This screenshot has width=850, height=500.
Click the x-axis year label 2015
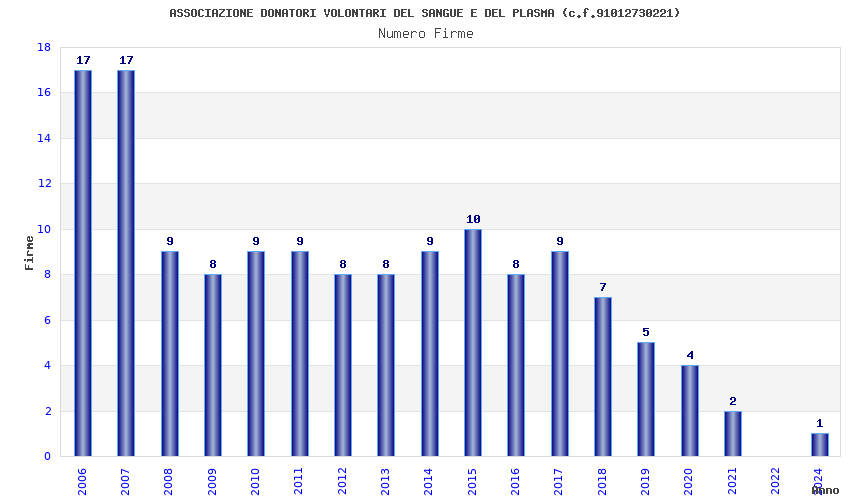point(472,482)
